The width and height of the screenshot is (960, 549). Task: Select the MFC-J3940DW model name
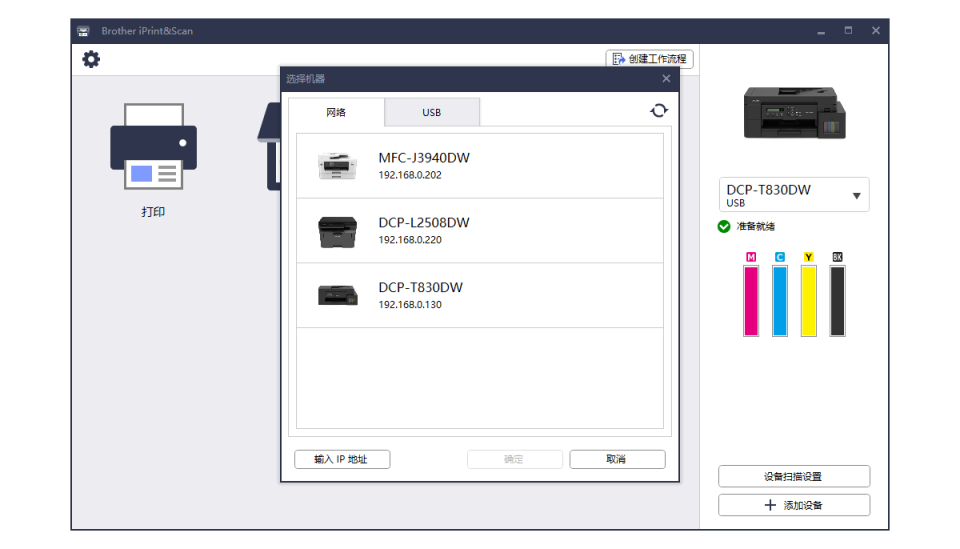pos(424,158)
